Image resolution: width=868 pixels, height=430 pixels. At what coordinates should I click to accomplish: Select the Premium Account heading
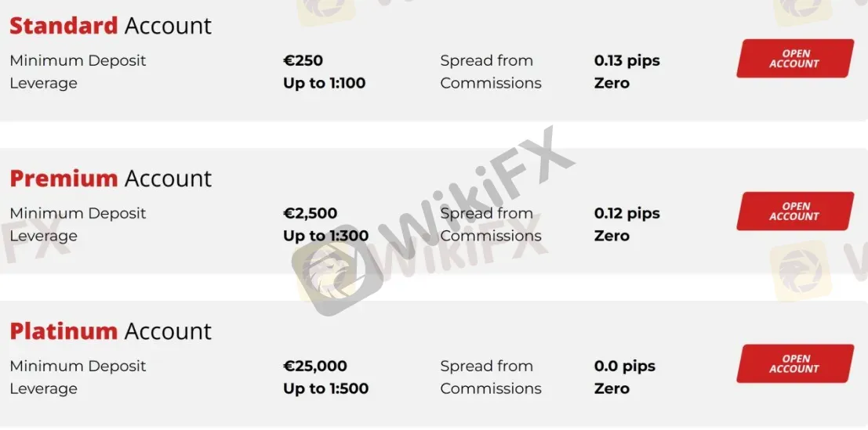(111, 179)
